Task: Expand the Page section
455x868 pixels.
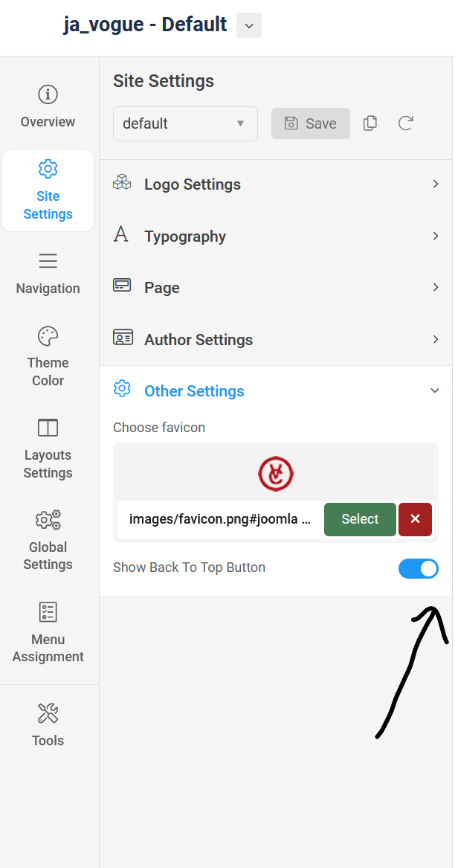Action: click(x=276, y=287)
